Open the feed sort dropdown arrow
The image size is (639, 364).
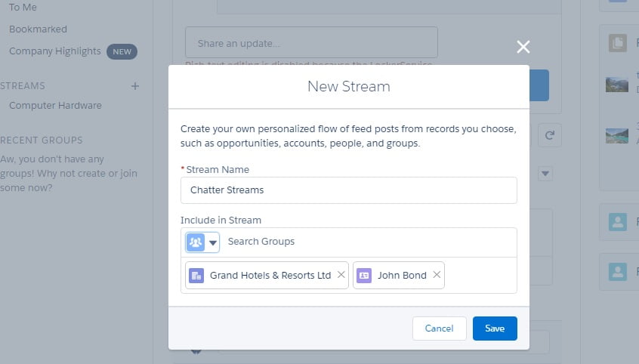[545, 174]
